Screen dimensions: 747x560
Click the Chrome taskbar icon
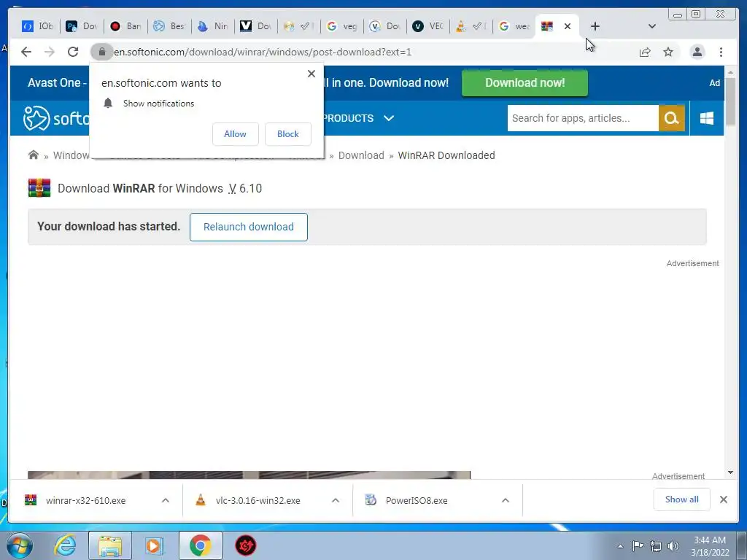pyautogui.click(x=200, y=545)
